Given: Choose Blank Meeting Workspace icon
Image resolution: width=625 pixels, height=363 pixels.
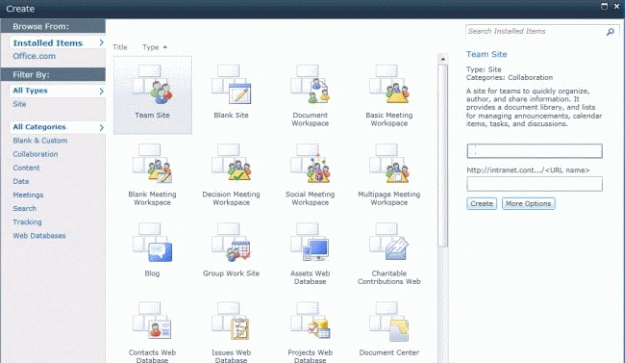Looking at the screenshot, I should pos(152,164).
